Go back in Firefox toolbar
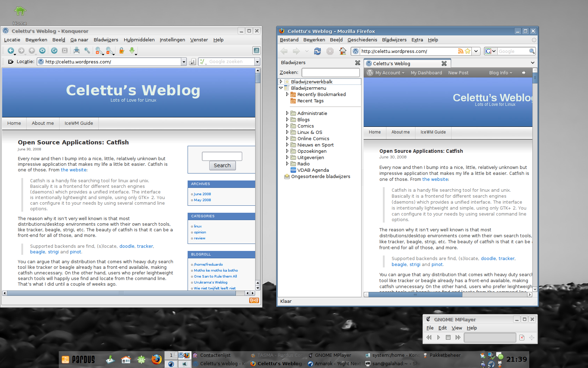Screen dimensions: 588x368 point(284,51)
